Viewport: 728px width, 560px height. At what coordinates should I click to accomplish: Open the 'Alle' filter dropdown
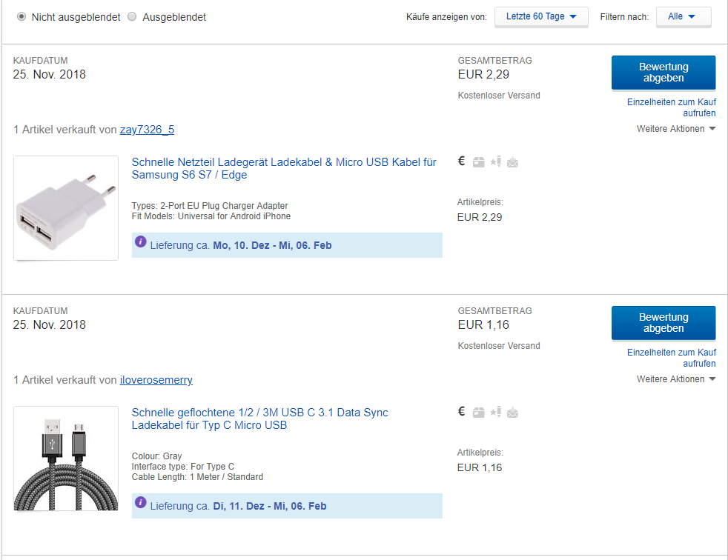[x=683, y=17]
